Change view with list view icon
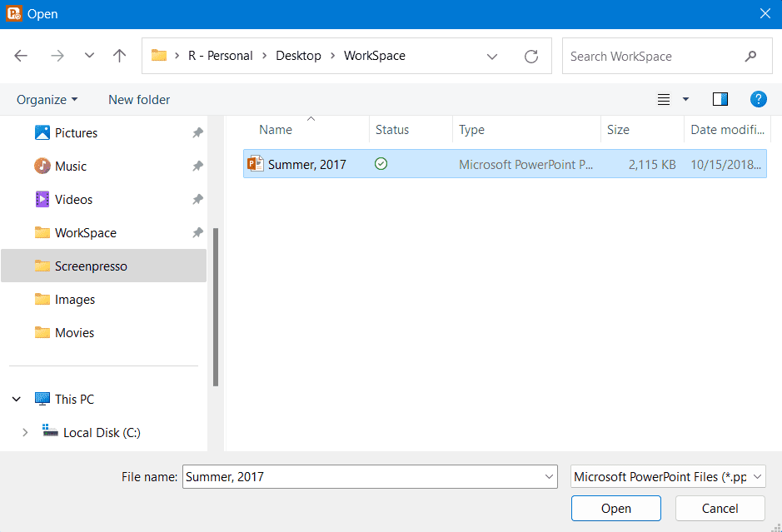 click(x=663, y=100)
